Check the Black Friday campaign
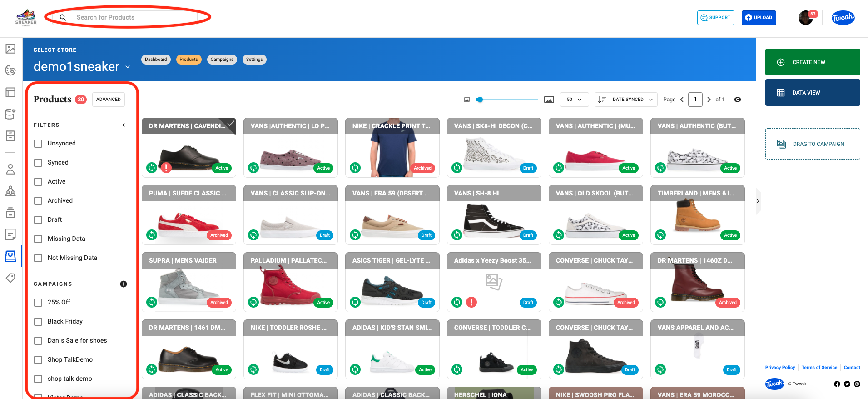This screenshot has width=868, height=399. click(x=38, y=322)
